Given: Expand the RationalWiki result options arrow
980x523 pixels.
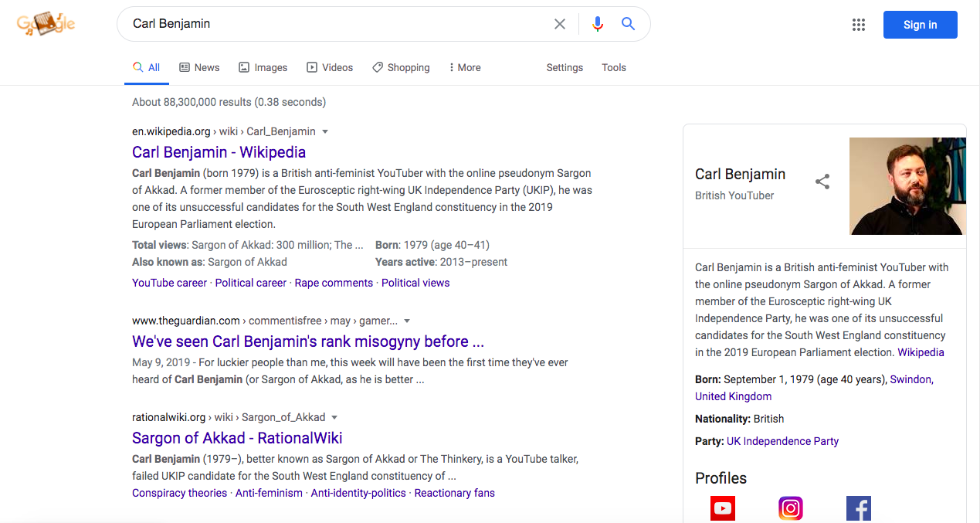Looking at the screenshot, I should pos(335,417).
